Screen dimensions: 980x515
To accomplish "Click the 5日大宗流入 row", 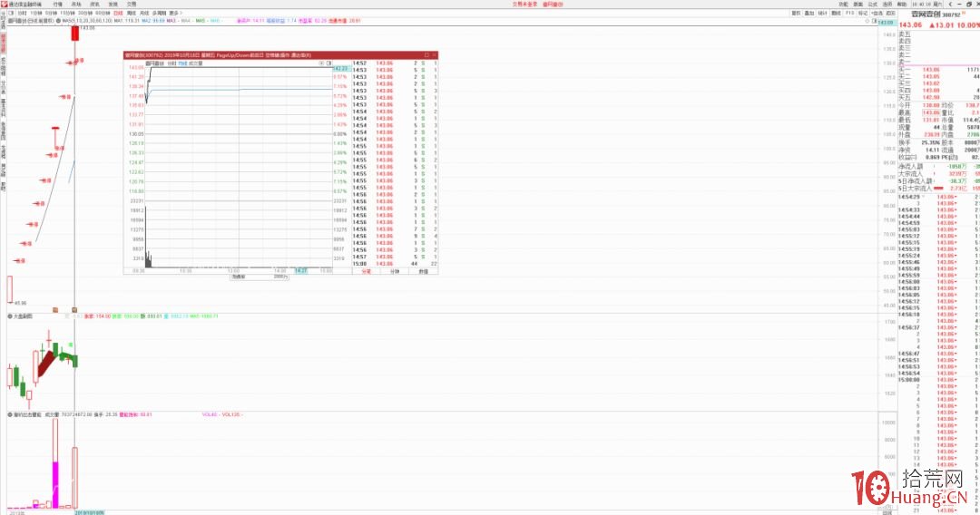I will click(939, 189).
